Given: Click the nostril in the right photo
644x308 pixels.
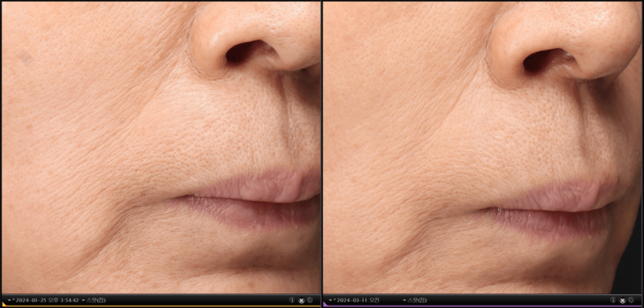Looking at the screenshot, I should tap(541, 60).
